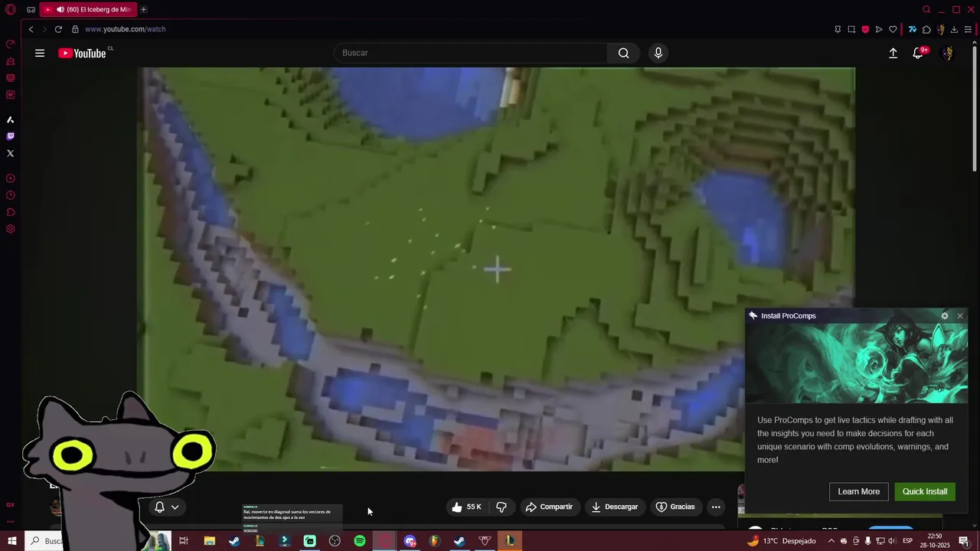
Task: Click Quick Install in ProComps popup
Action: [x=925, y=492]
